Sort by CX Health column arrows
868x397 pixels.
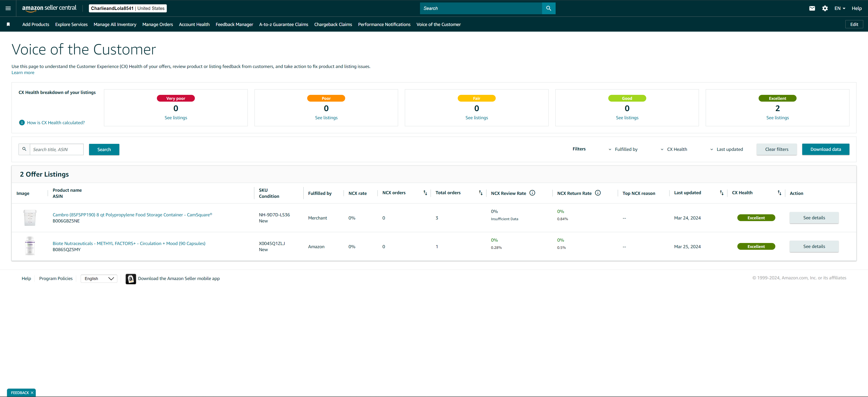(x=779, y=193)
